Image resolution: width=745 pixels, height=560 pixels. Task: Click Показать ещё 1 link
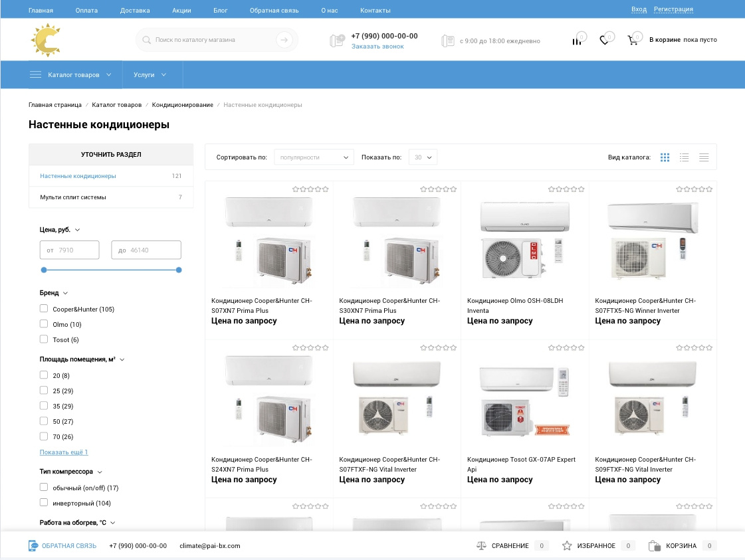pos(64,452)
